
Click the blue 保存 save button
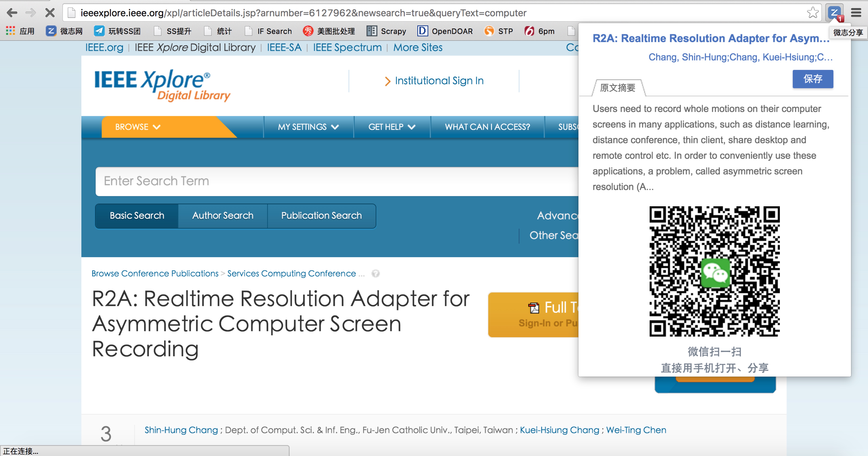(x=812, y=79)
